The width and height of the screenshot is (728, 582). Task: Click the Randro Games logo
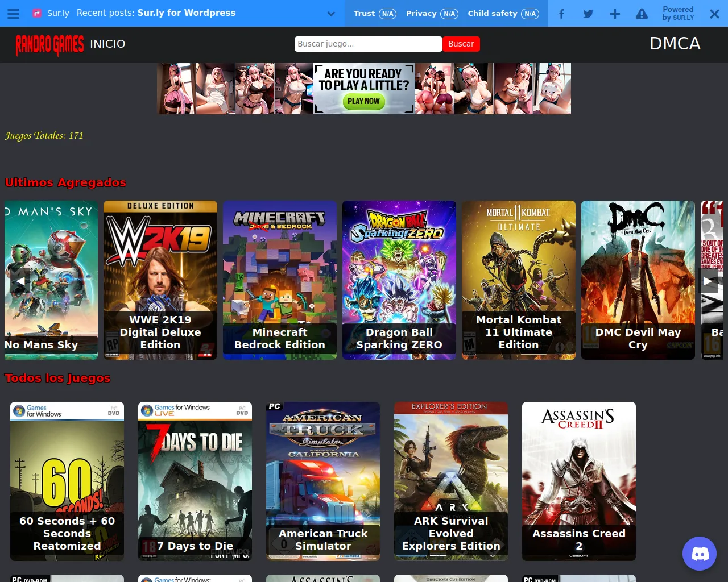(x=49, y=44)
